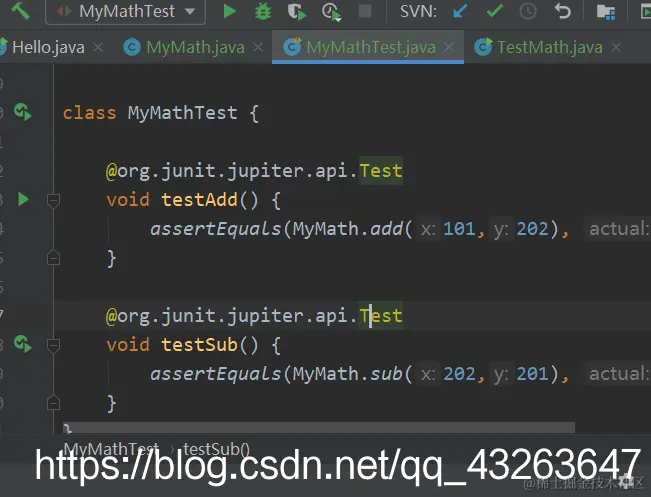The width and height of the screenshot is (651, 497).
Task: Click the horizontal editor scrollbar
Action: pyautogui.click(x=319, y=427)
